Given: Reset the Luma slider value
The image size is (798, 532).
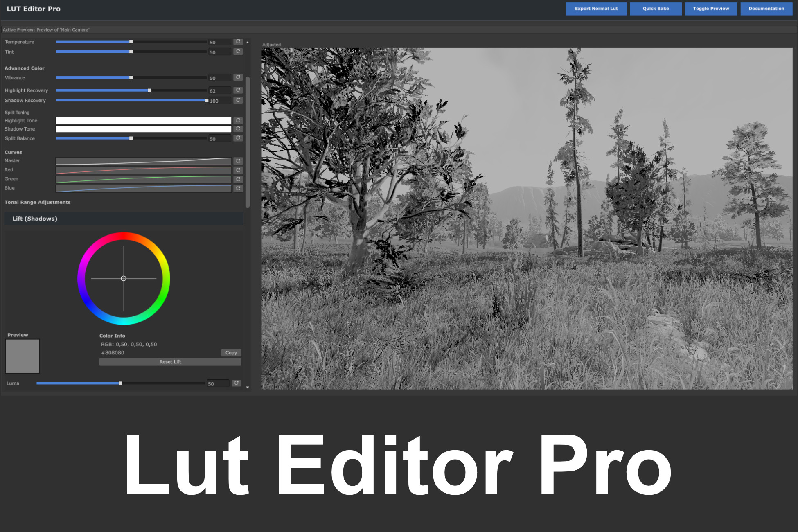Looking at the screenshot, I should [237, 383].
